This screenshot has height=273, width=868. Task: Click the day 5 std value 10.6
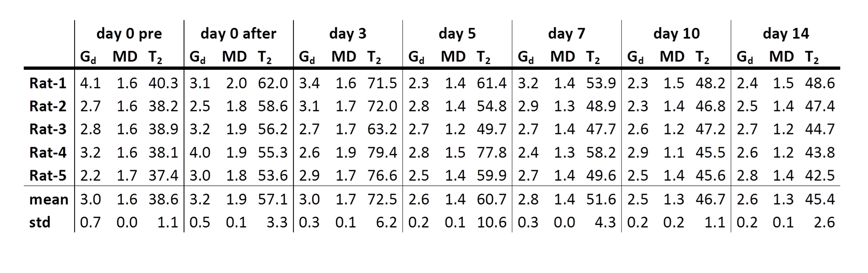(491, 223)
